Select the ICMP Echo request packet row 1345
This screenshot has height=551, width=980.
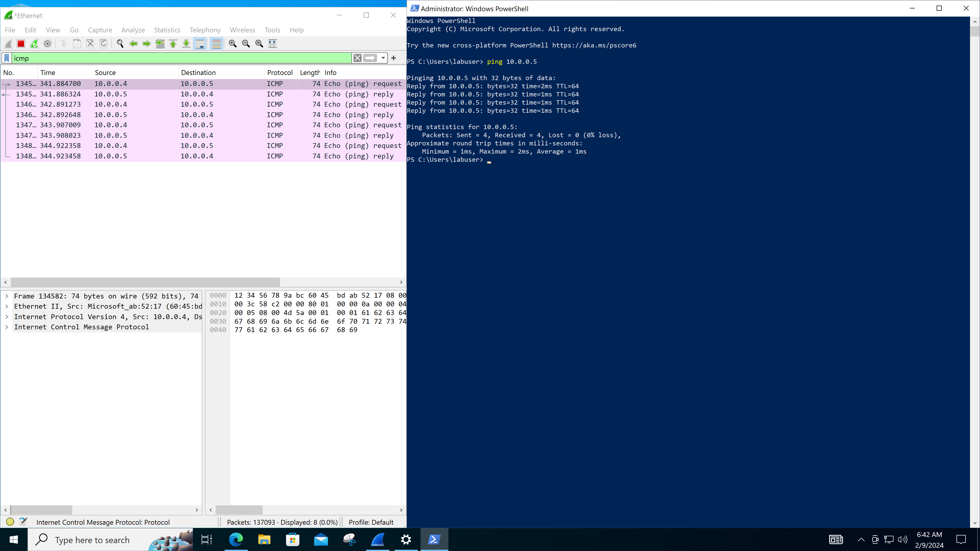[202, 83]
